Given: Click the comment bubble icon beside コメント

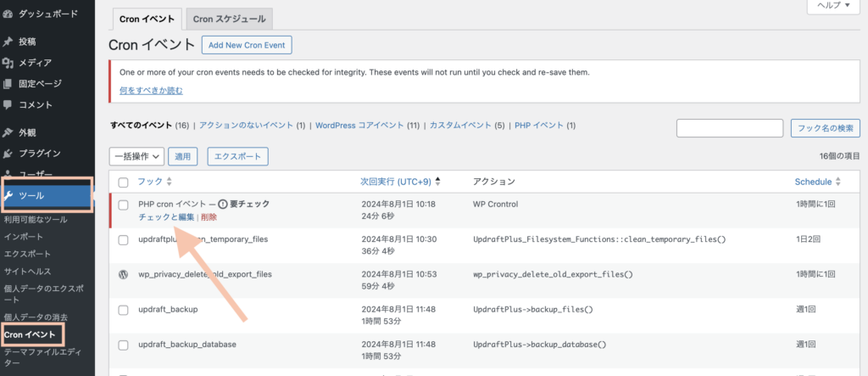Looking at the screenshot, I should coord(8,104).
